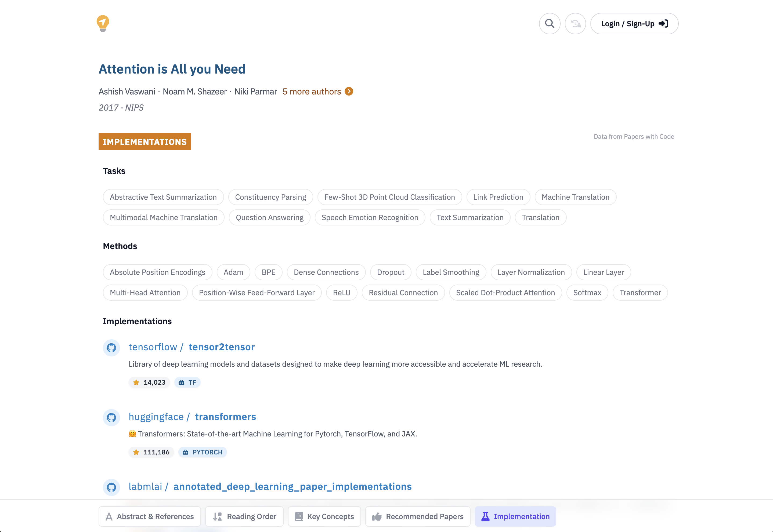Click Scaled Dot-Product Attention tag
This screenshot has height=532, width=773.
(505, 293)
